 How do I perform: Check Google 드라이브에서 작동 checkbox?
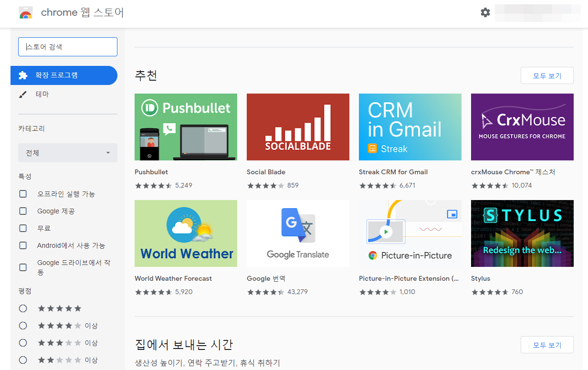23,267
